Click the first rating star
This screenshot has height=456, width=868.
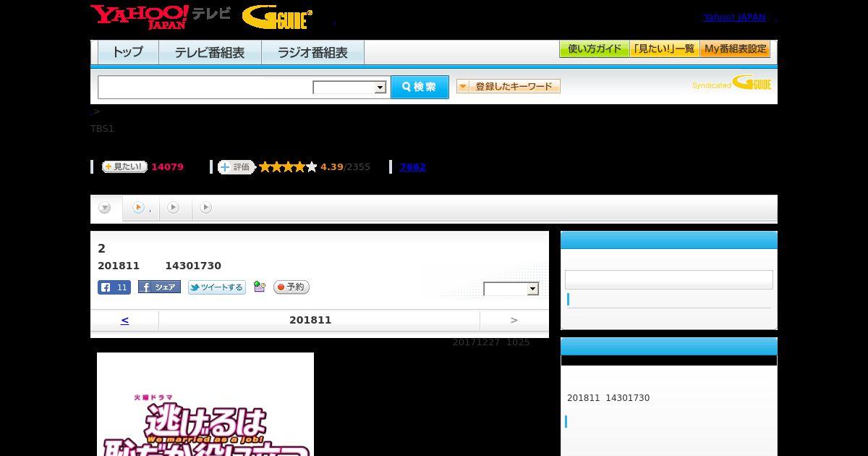[265, 167]
